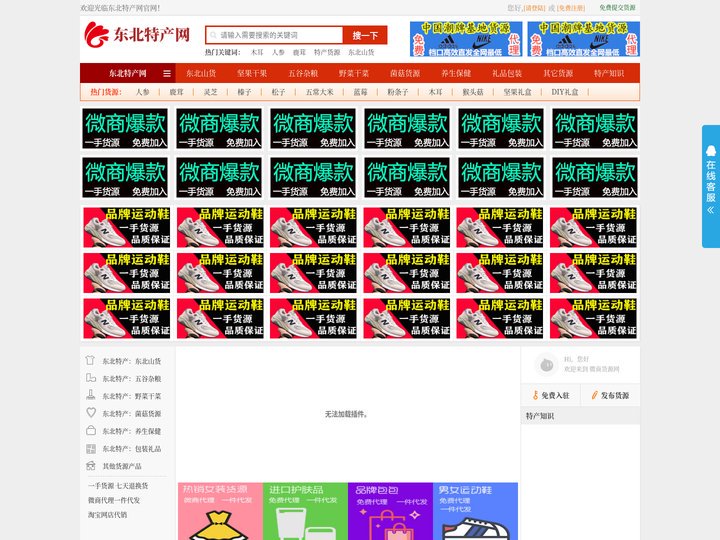Click 坚果礼盒 in the 热门货源 bar
This screenshot has width=720, height=540.
518,92
